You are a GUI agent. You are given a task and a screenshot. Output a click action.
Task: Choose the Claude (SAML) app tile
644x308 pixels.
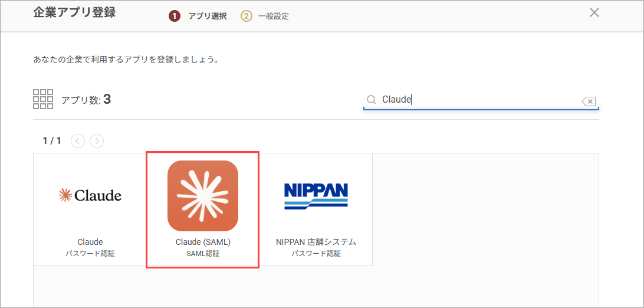[203, 209]
